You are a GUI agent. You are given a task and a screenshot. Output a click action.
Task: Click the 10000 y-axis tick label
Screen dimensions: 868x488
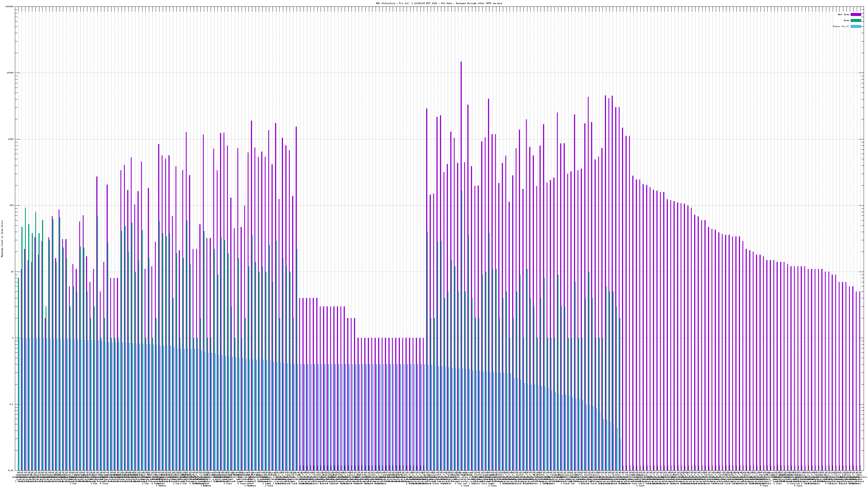click(10, 73)
